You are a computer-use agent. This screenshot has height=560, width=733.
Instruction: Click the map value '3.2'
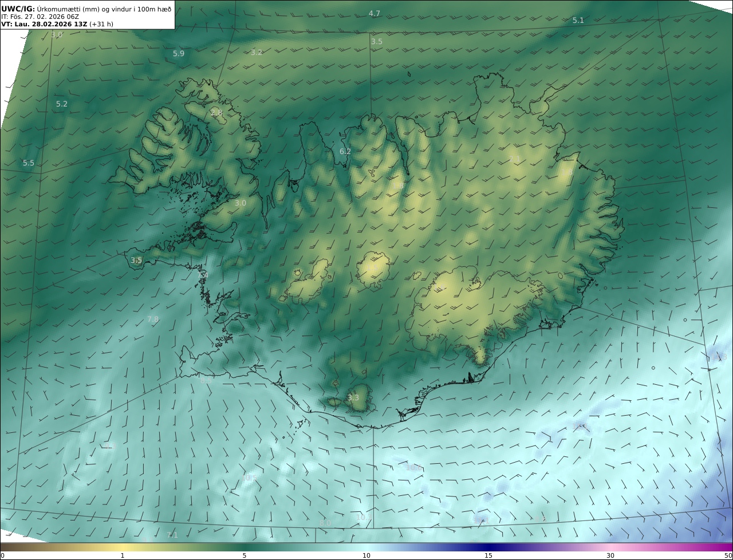(x=257, y=53)
